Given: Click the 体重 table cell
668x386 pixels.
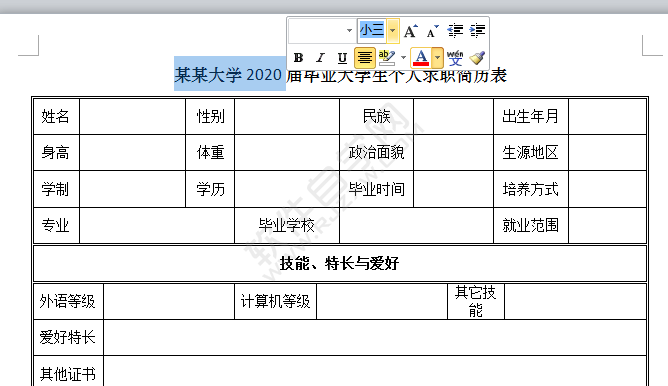Looking at the screenshot, I should click(210, 153).
